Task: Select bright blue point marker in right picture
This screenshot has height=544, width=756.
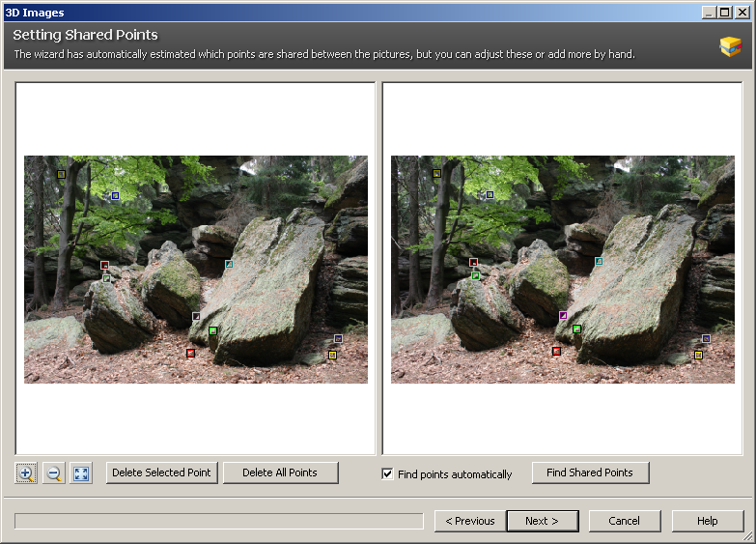Action: click(706, 338)
